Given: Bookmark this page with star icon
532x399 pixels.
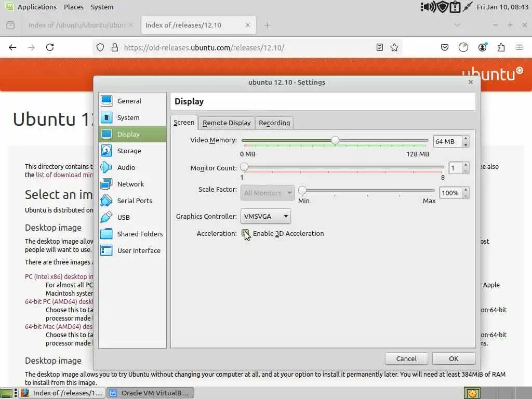Looking at the screenshot, I should tap(394, 47).
